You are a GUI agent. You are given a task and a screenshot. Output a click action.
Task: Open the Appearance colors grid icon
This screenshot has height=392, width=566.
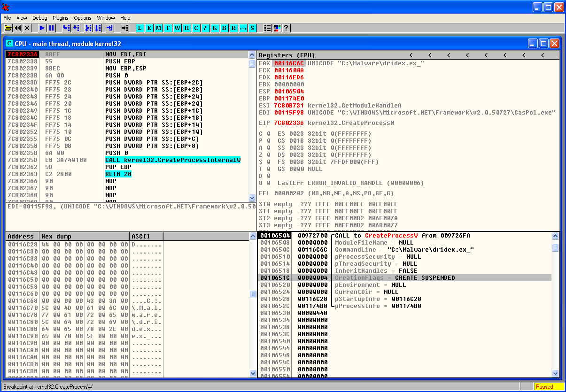(277, 28)
